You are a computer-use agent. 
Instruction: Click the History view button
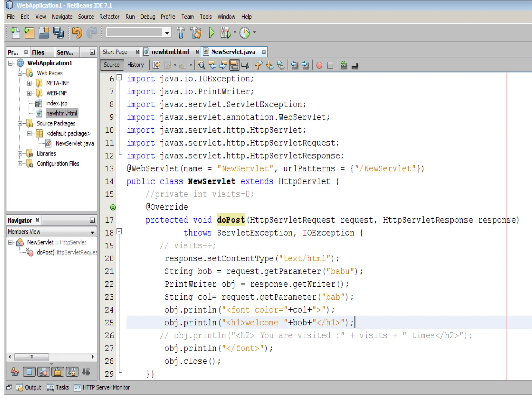pyautogui.click(x=135, y=65)
